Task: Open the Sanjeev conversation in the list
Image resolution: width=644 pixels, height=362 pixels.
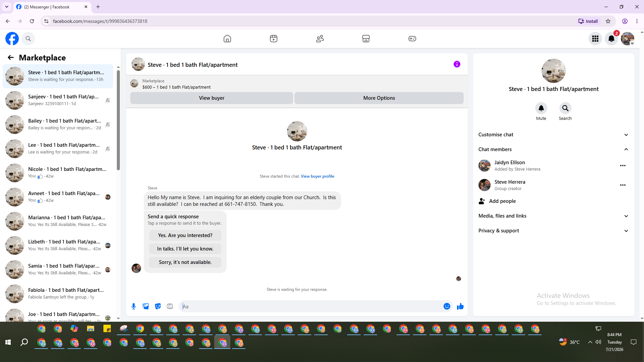Action: tap(58, 100)
